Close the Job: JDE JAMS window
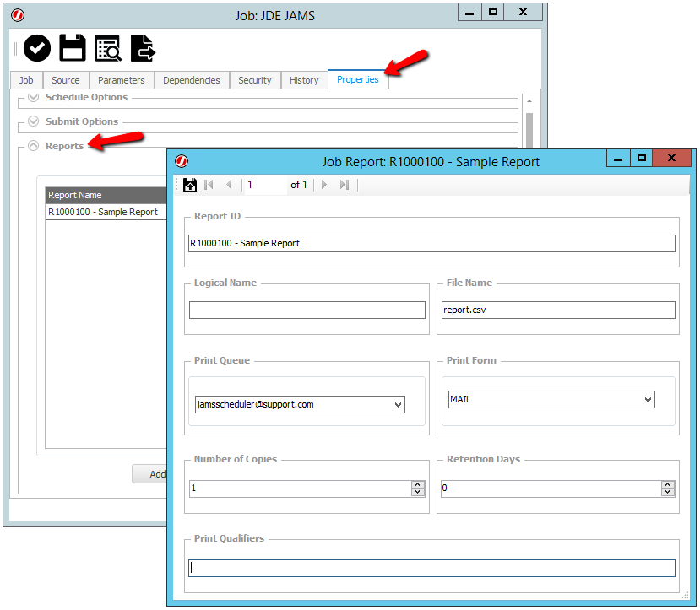700x610 pixels. [524, 13]
